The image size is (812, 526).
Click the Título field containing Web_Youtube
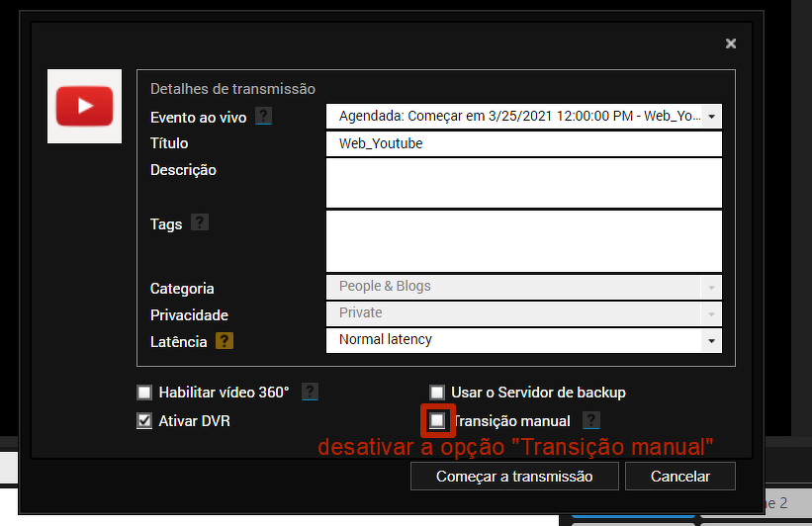[524, 143]
